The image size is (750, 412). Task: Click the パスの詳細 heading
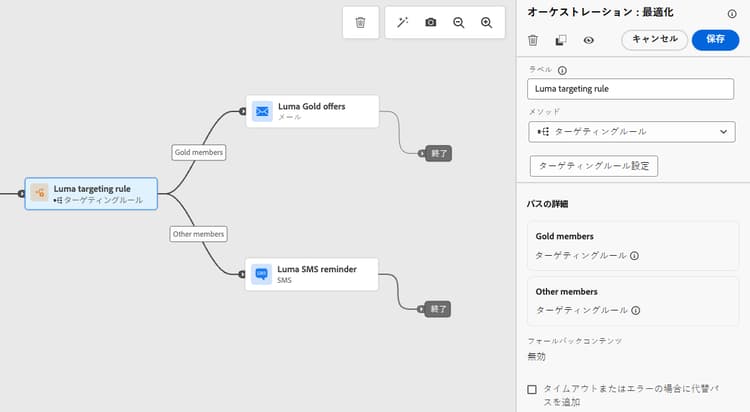coord(547,204)
